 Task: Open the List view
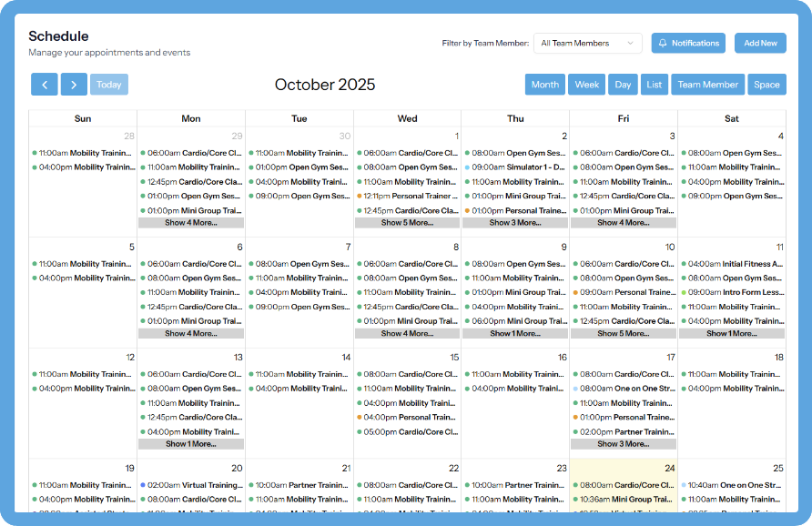655,84
